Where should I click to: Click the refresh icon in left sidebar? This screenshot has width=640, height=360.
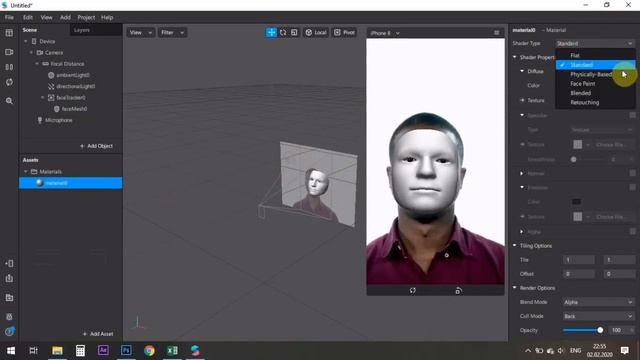[9, 82]
